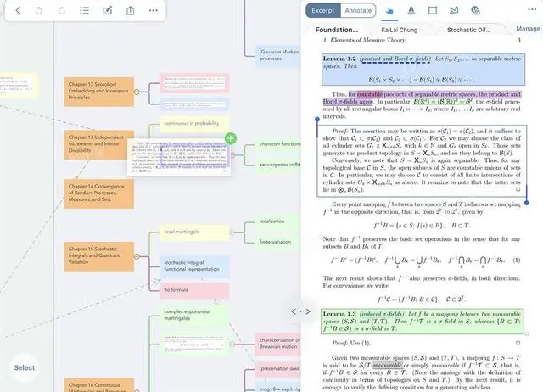Switch to Annotate mode

(358, 11)
